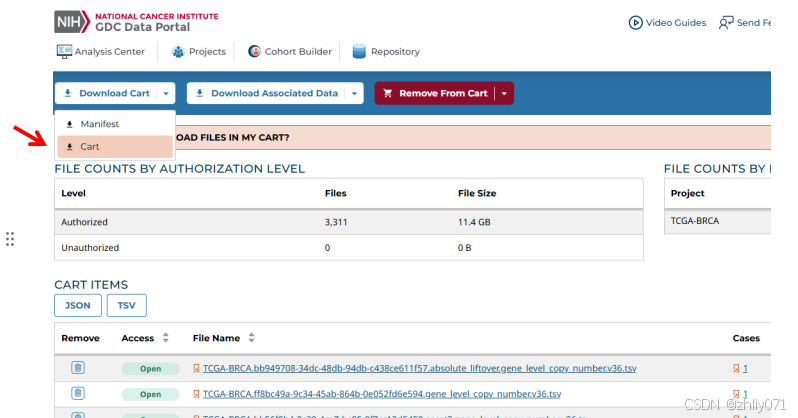Go to the Projects tab
This screenshot has width=798, height=418.
tap(199, 52)
